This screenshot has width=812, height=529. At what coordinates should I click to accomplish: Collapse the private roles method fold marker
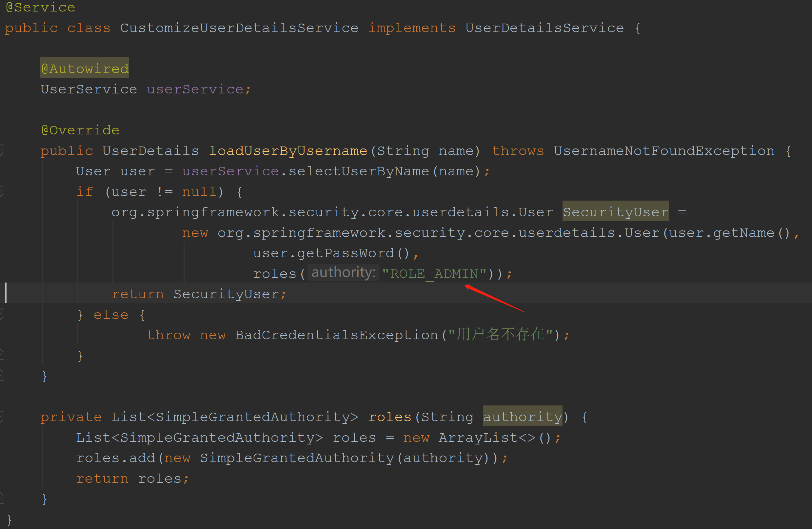pos(2,417)
